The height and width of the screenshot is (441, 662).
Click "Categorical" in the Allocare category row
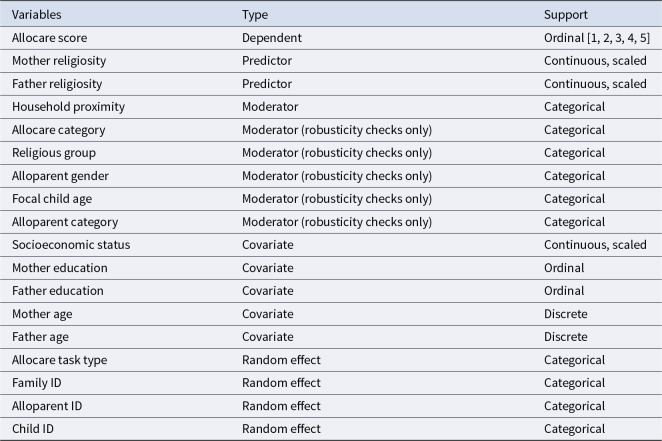575,130
